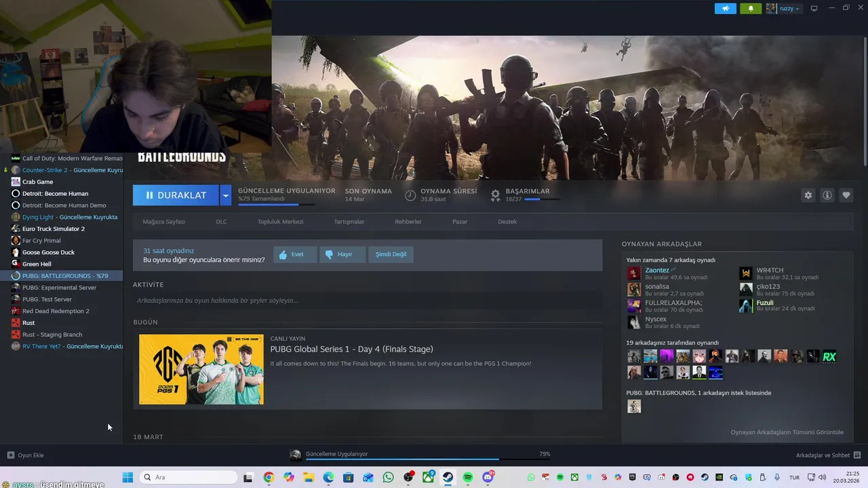Open Microsoft Store from taskbar
This screenshot has height=488, width=868.
349,477
